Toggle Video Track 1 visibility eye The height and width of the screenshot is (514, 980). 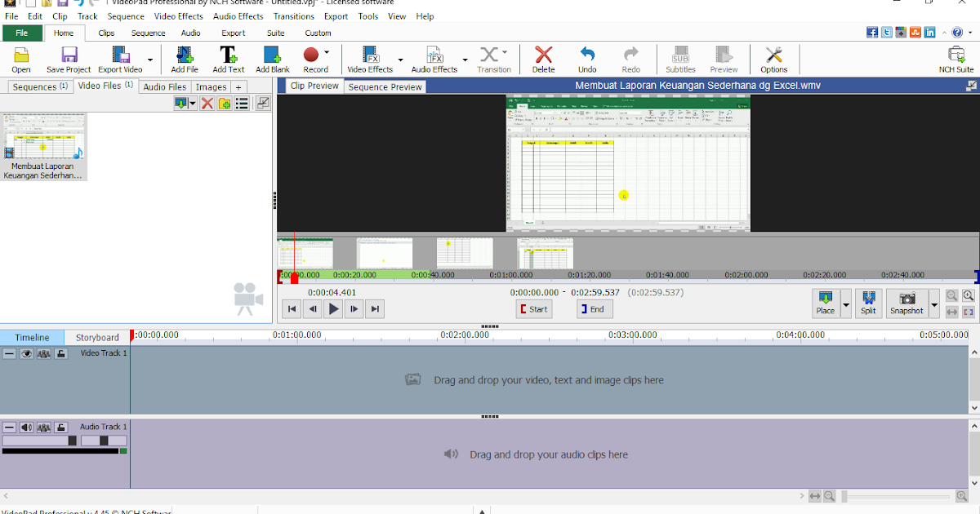click(27, 354)
